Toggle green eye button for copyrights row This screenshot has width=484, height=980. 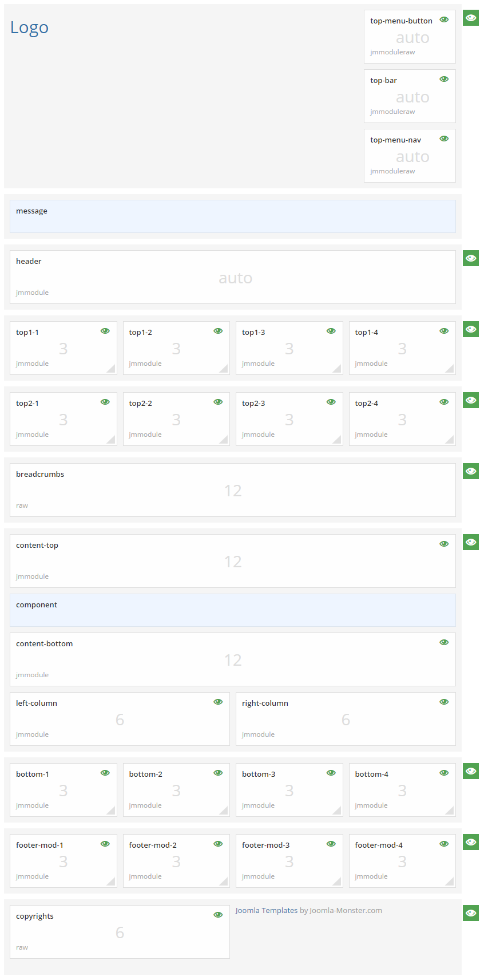471,913
